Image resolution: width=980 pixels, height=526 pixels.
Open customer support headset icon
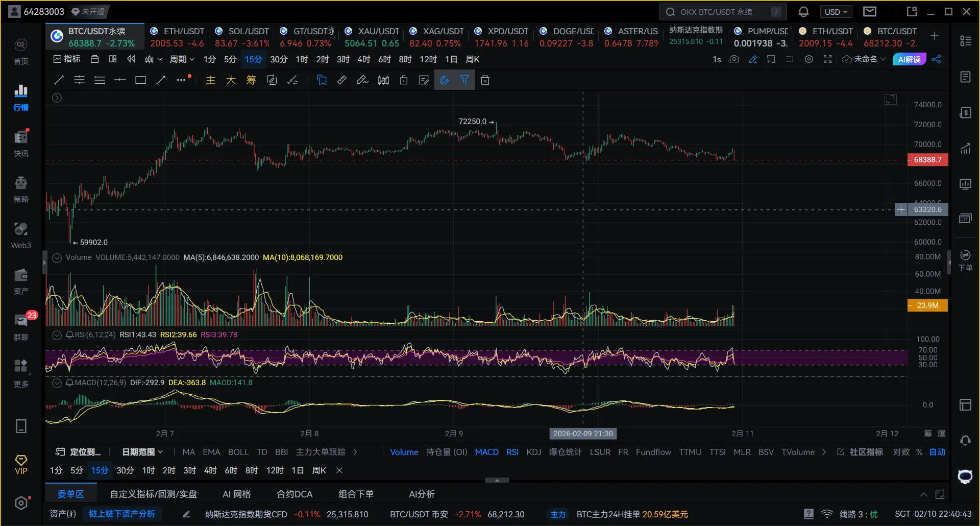click(x=965, y=440)
